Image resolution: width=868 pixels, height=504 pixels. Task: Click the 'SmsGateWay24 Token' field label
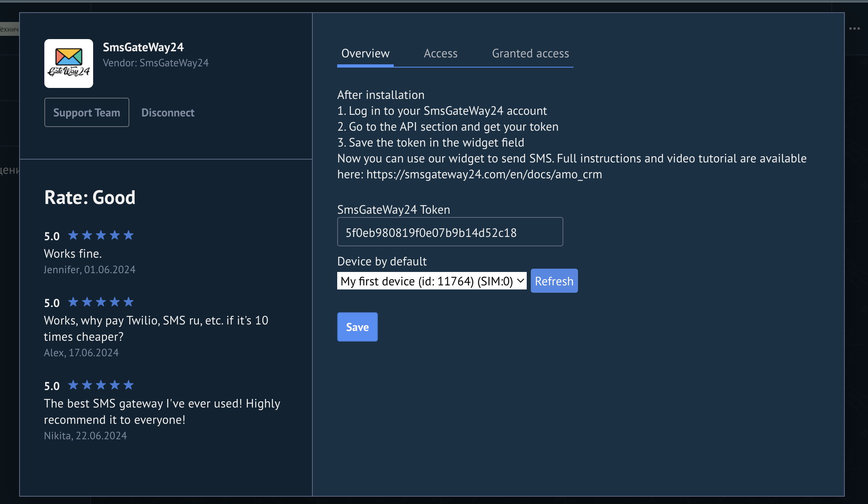point(394,210)
